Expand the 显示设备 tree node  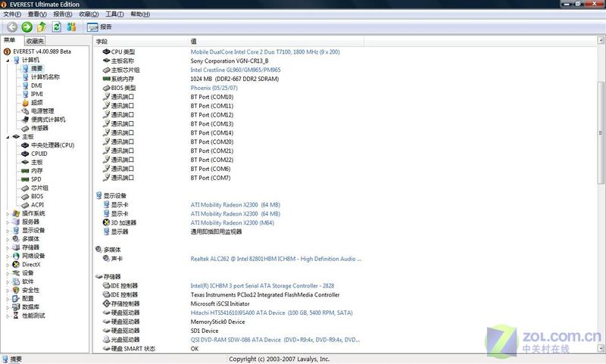point(8,231)
